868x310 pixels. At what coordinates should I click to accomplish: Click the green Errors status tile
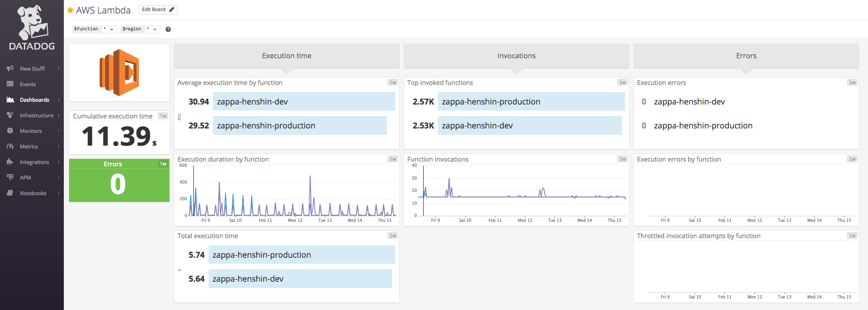click(119, 180)
